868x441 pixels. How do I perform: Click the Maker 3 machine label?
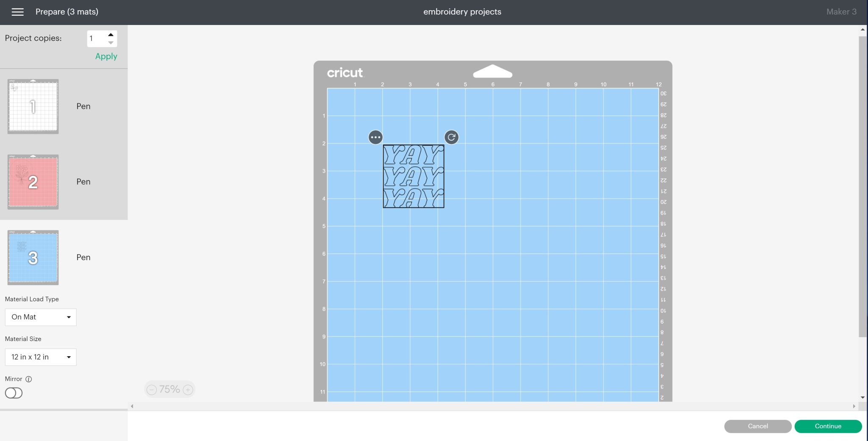(841, 12)
